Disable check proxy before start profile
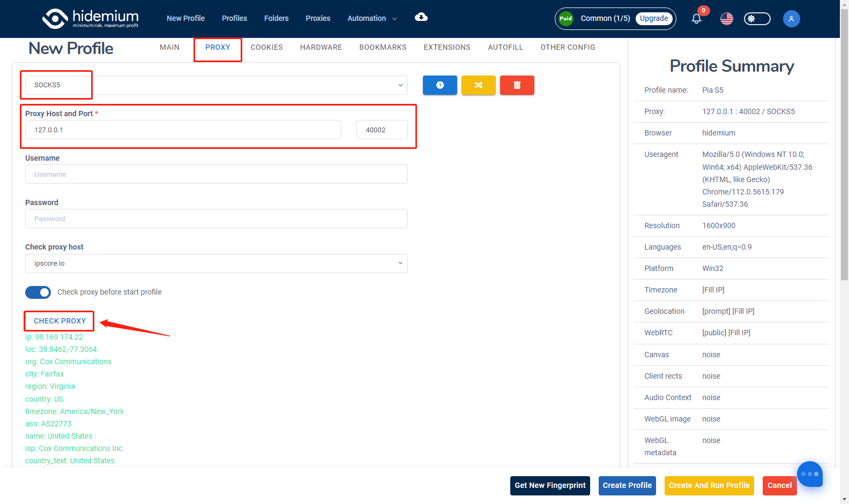The image size is (849, 504). click(38, 292)
